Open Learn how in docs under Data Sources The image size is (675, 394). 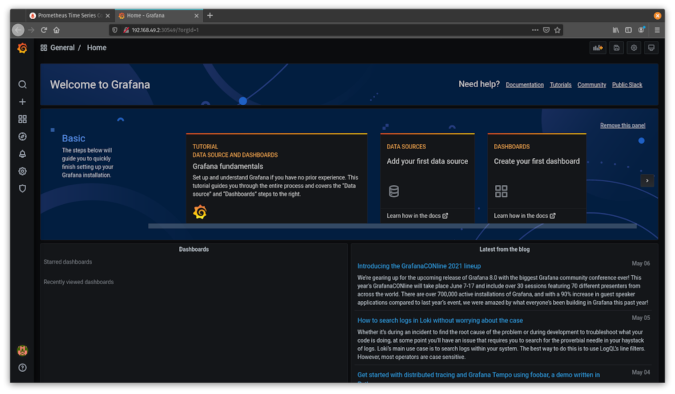pos(417,216)
